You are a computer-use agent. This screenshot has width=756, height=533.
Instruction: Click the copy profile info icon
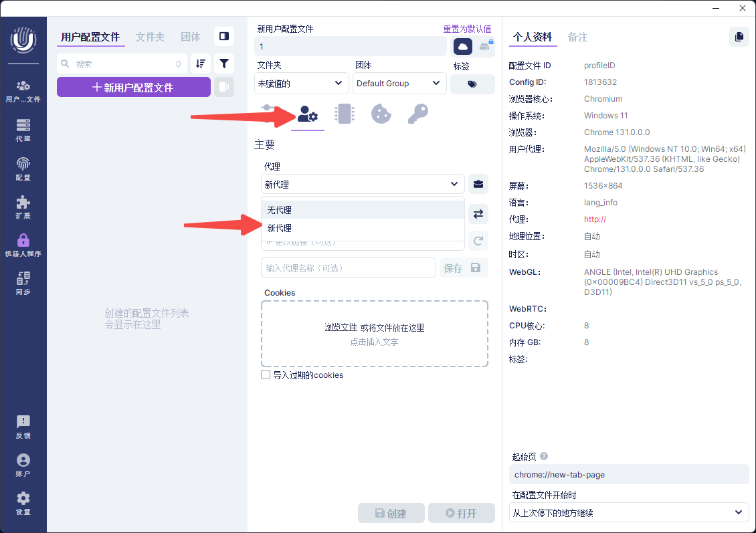point(739,37)
